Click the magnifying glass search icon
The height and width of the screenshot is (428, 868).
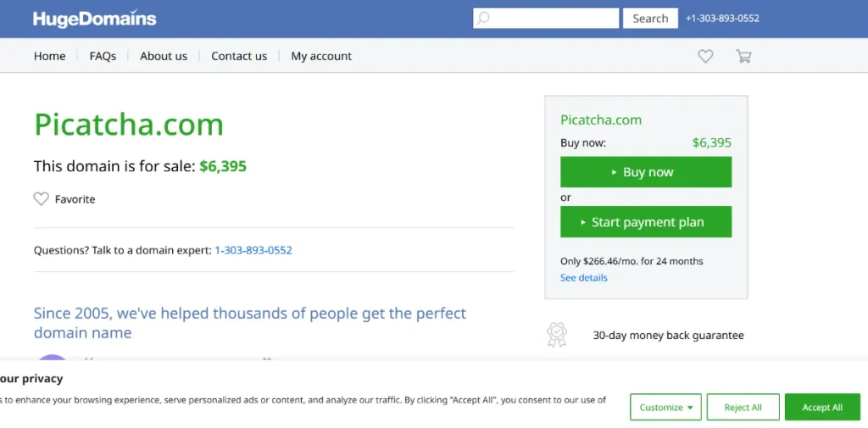tap(483, 19)
